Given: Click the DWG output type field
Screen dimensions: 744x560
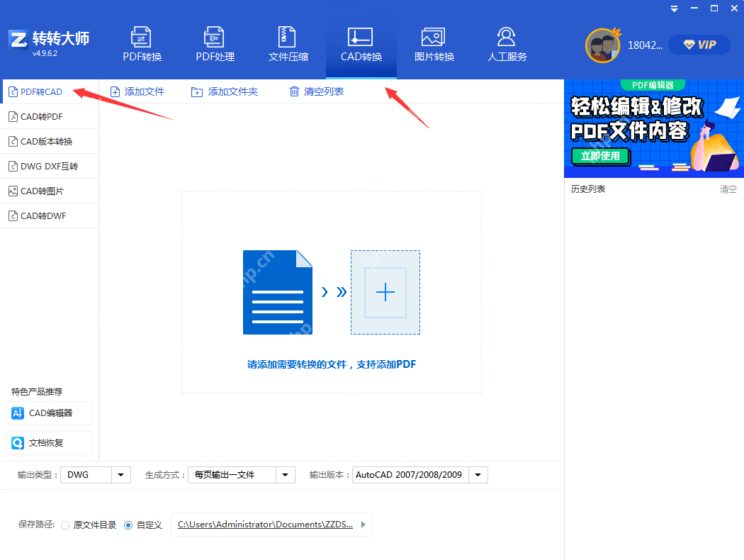Looking at the screenshot, I should pos(86,474).
